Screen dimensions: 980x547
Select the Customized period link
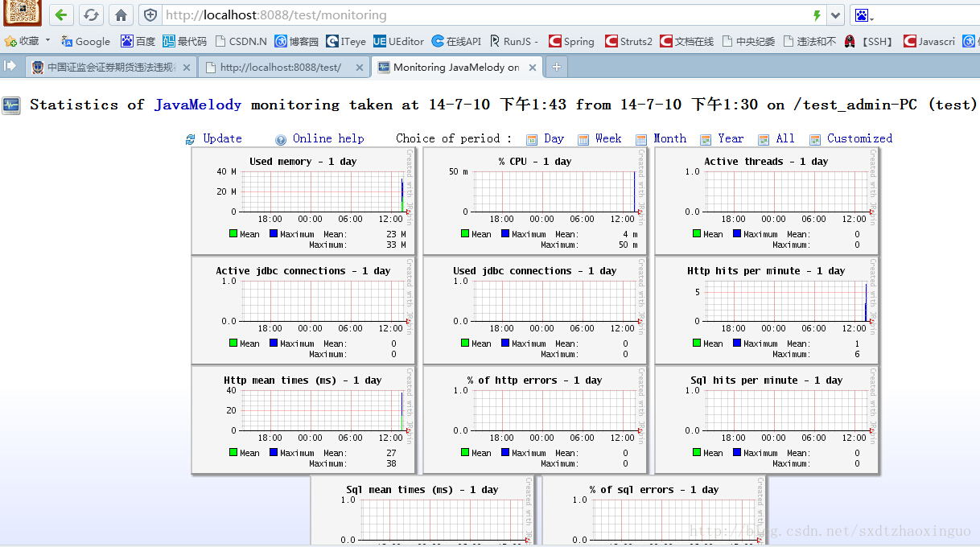[x=860, y=138]
